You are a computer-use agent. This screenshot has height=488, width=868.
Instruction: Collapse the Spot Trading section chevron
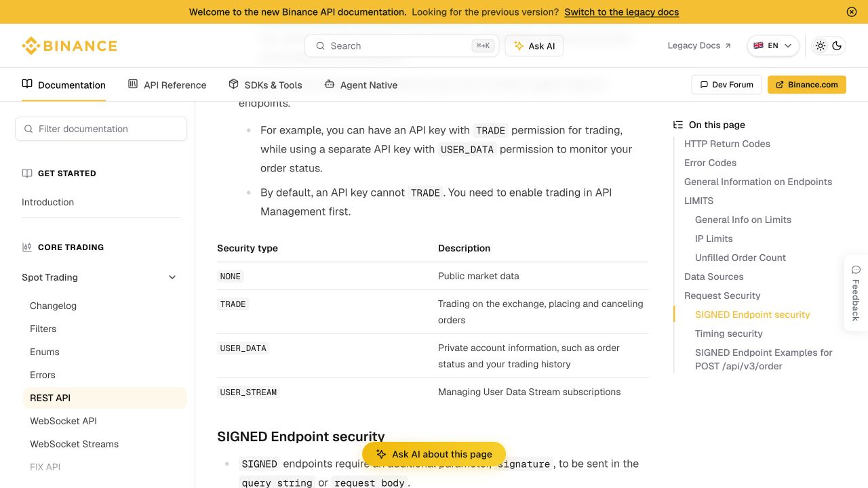(x=172, y=277)
